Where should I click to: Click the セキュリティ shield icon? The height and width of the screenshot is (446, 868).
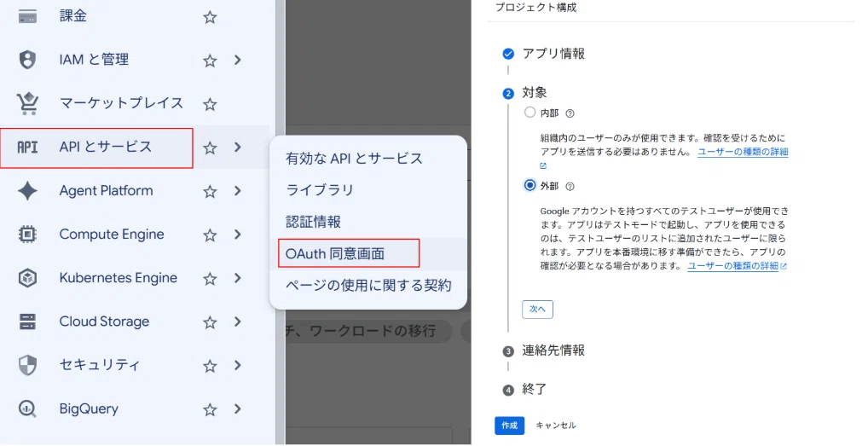coord(27,365)
